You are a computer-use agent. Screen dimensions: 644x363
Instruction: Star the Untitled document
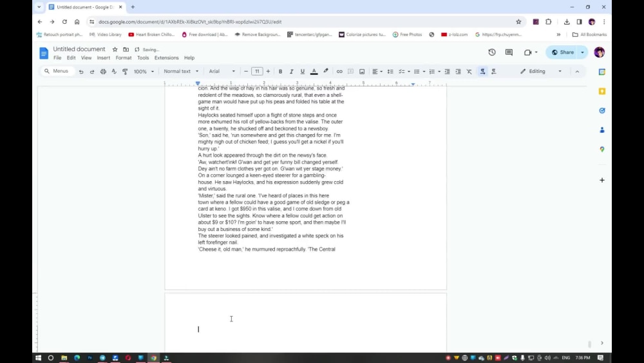(115, 50)
